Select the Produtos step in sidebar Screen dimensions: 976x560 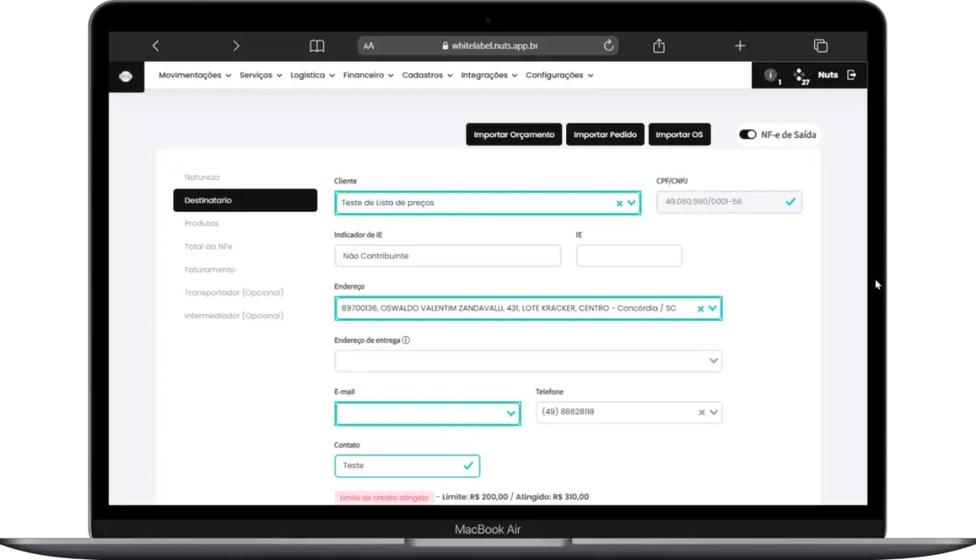click(202, 224)
